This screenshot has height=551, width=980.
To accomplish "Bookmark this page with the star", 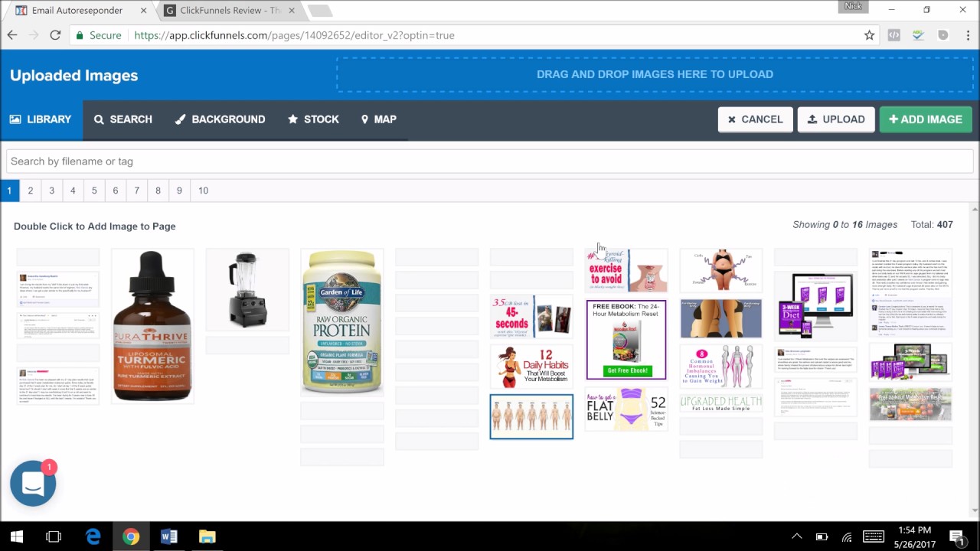I will coord(869,35).
